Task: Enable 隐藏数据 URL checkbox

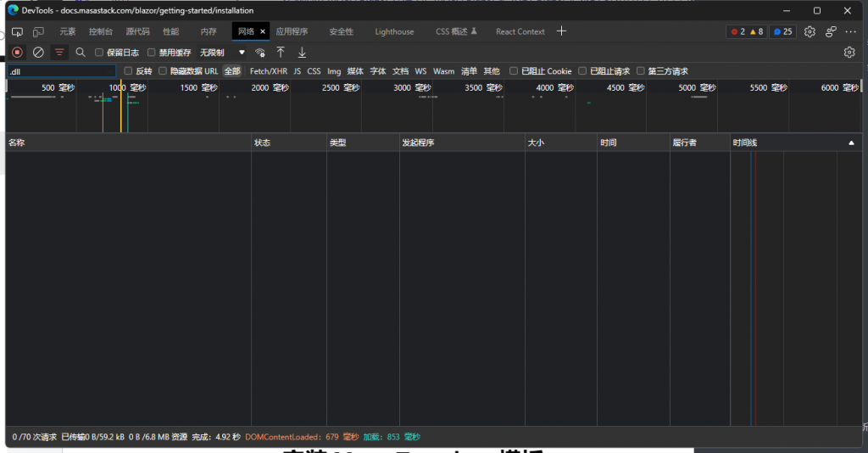Action: click(162, 71)
